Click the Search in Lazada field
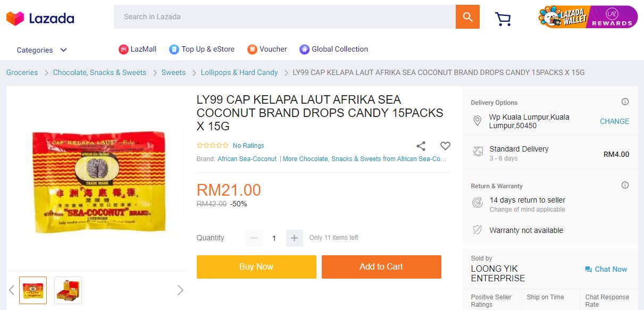Screen dimensions: 644x310 (285, 17)
